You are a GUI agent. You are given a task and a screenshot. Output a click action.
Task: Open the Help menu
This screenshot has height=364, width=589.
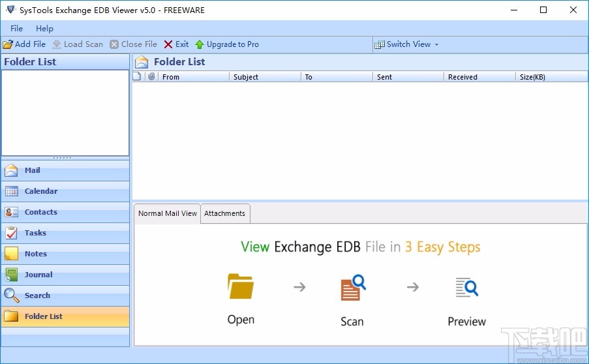[44, 29]
